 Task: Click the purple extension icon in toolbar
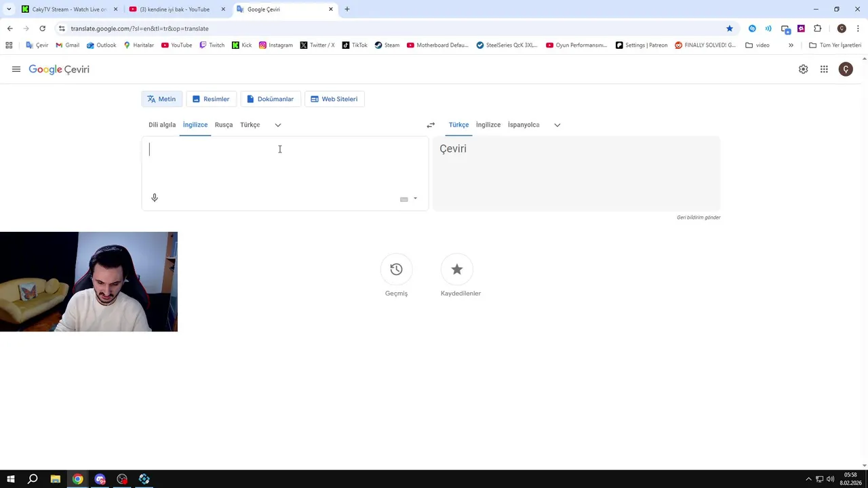[801, 28]
